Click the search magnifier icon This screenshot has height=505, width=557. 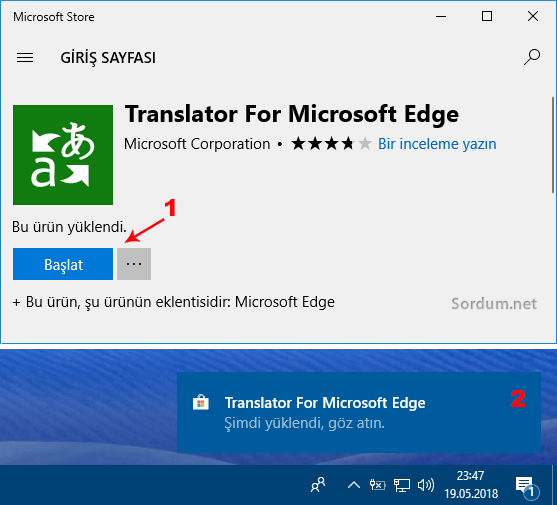coord(532,57)
